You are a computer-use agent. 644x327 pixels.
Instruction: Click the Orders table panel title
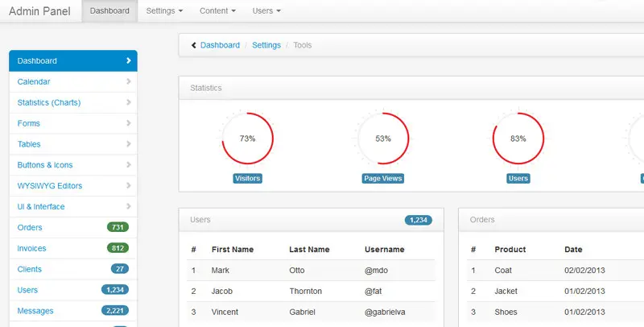pyautogui.click(x=482, y=220)
